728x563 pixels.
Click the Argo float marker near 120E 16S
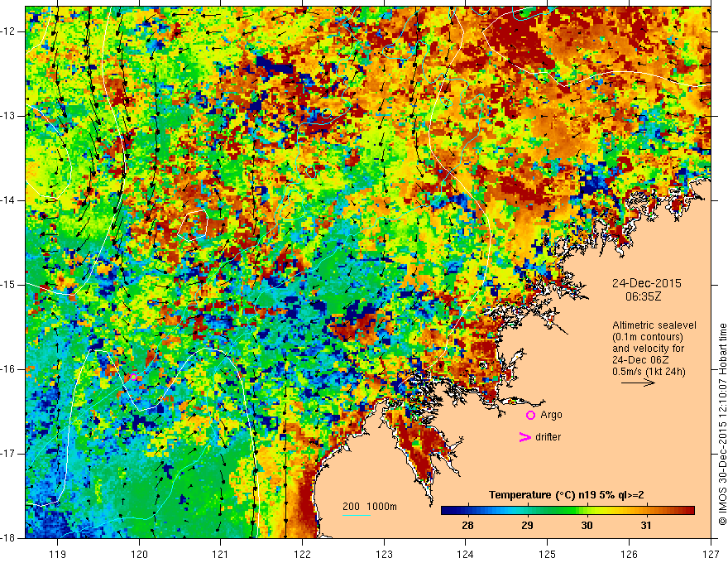pos(133,377)
